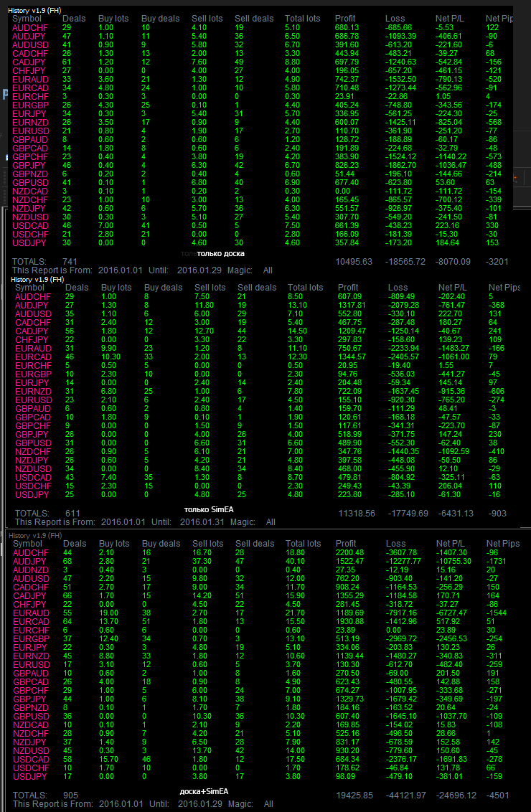Image resolution: width=531 pixels, height=812 pixels.
Task: Click AUDCHF profit value 607.09
Action: [349, 296]
